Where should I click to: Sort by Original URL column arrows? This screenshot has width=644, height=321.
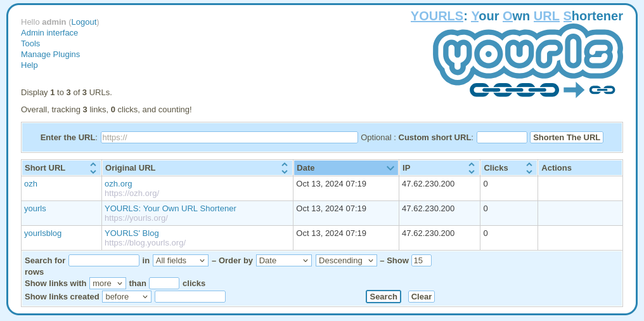point(284,168)
